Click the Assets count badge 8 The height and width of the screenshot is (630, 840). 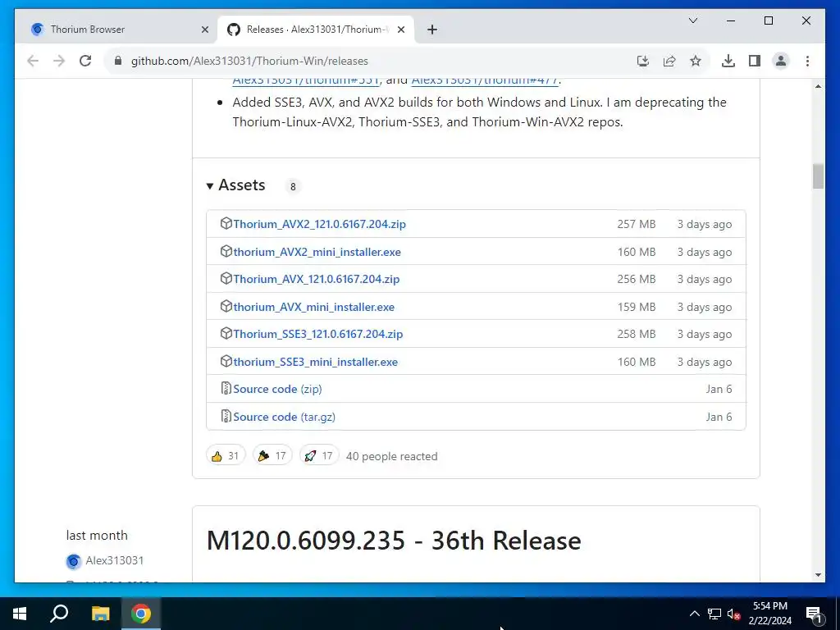click(293, 186)
